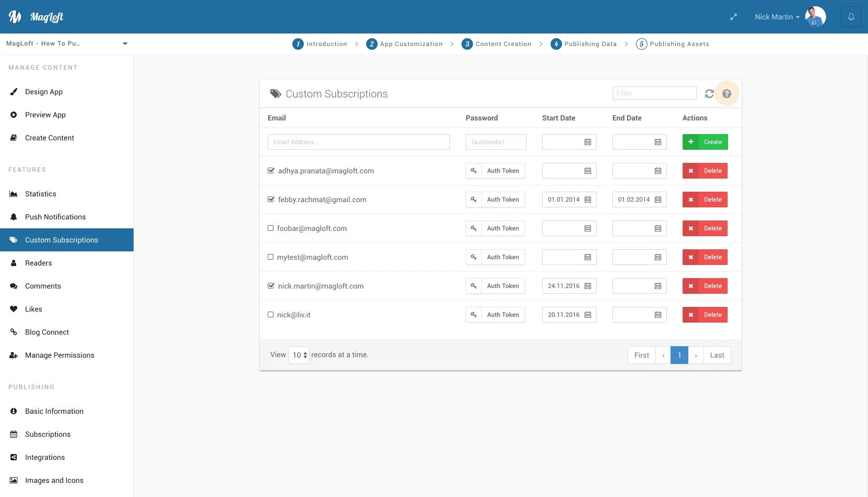Open the Nick Martin user menu
Viewport: 868px width, 497px height.
(777, 17)
